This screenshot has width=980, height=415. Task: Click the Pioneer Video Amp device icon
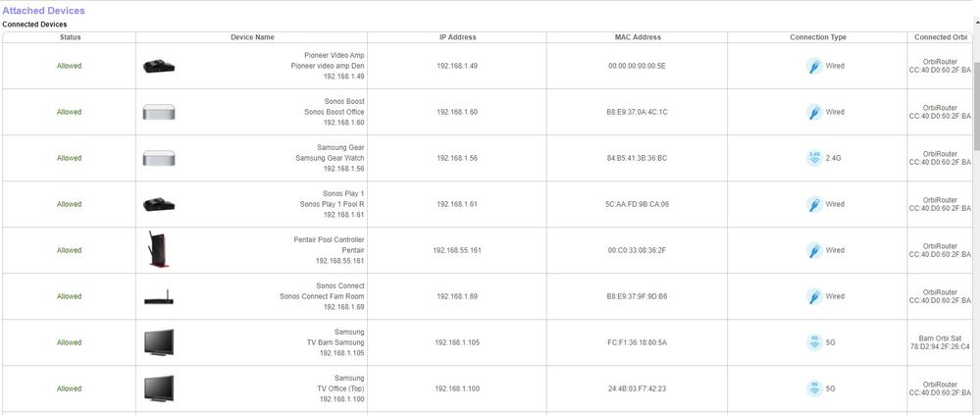tap(158, 66)
